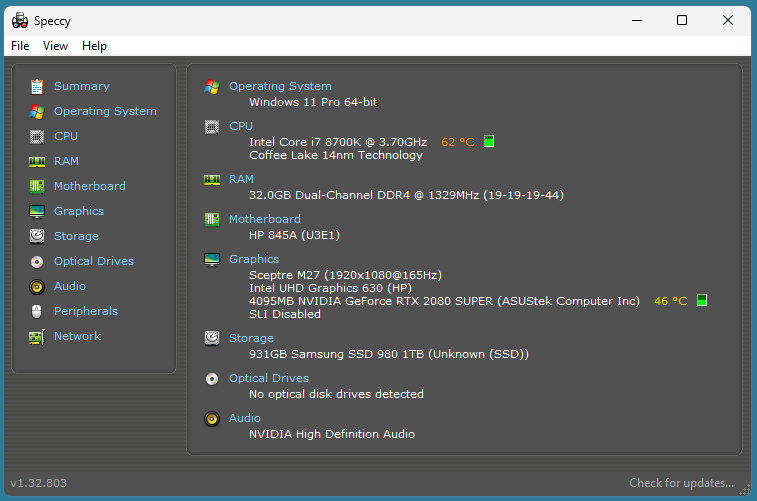Viewport: 757px width, 501px height.
Task: Click Intel UHD Graphics 630 (HP) text
Action: click(x=330, y=289)
